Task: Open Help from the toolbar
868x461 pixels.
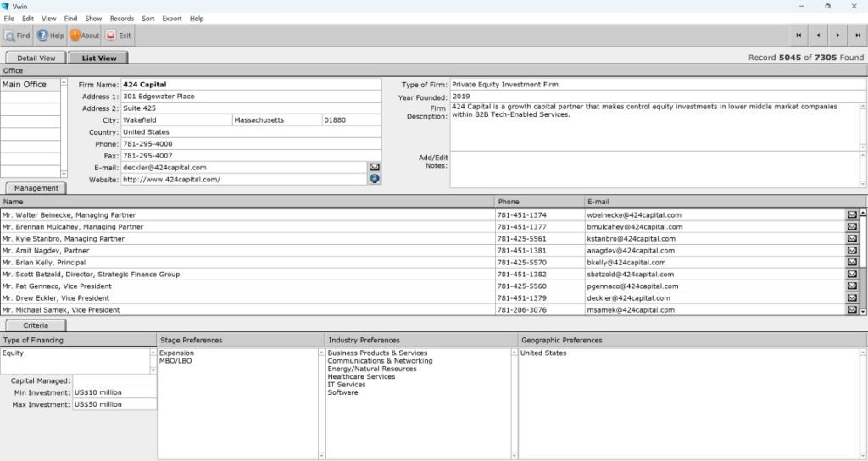Action: pyautogui.click(x=50, y=36)
